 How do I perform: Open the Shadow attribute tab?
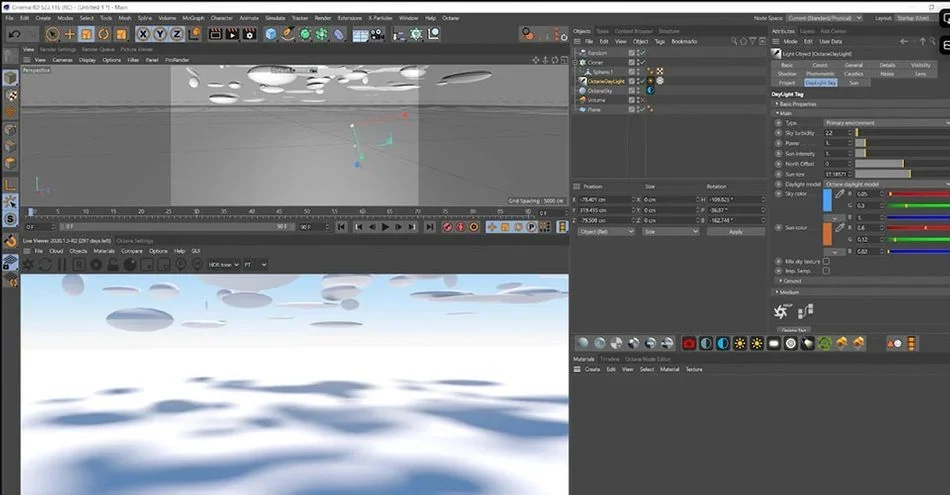pyautogui.click(x=786, y=74)
